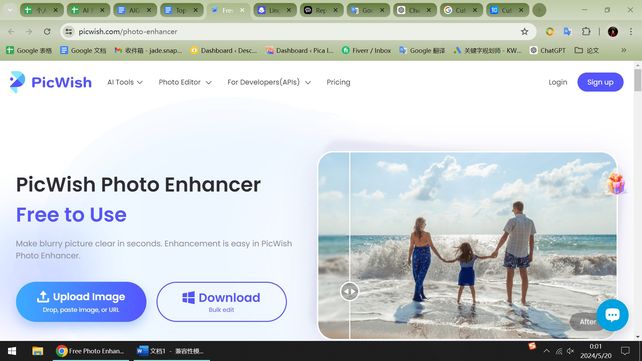Click the before/after comparison slider handle
The width and height of the screenshot is (642, 361).
point(349,291)
